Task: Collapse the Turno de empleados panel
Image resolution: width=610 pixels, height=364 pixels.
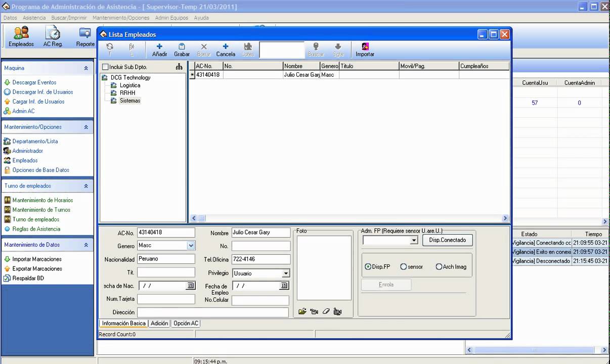Action: [86, 186]
